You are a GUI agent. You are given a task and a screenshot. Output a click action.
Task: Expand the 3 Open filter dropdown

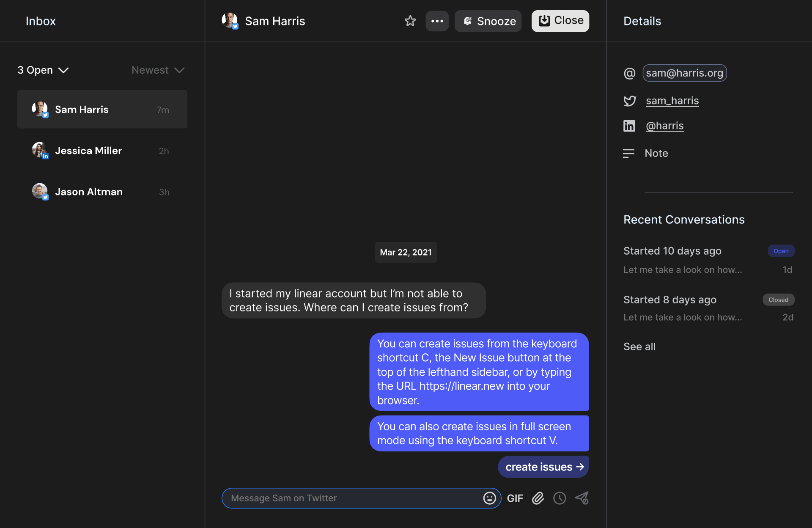43,70
